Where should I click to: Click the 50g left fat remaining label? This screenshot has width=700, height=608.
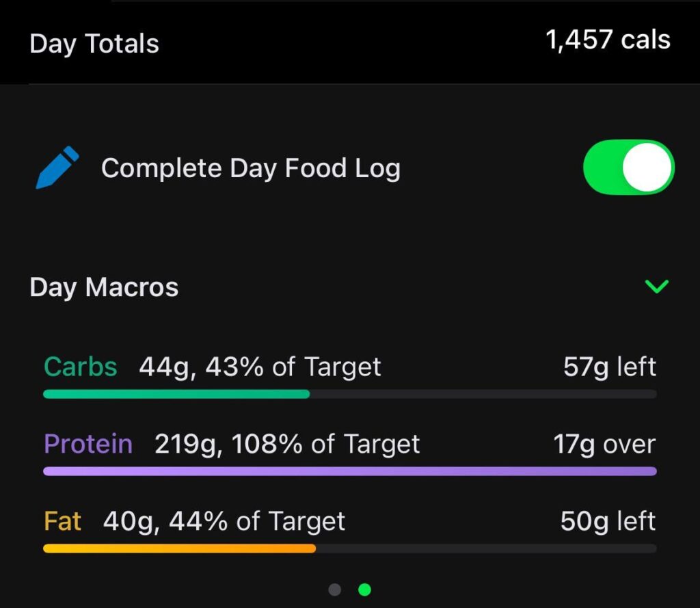pos(609,521)
